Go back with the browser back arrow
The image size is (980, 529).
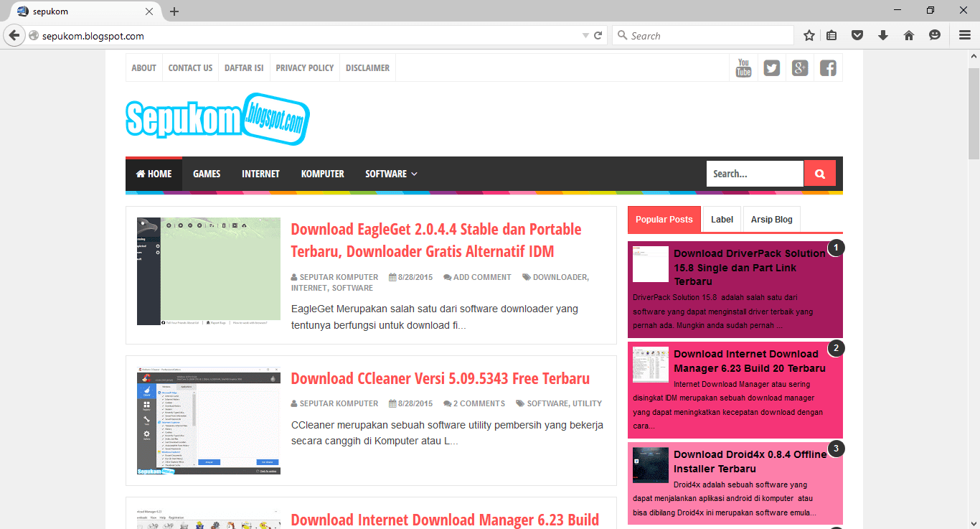(14, 35)
